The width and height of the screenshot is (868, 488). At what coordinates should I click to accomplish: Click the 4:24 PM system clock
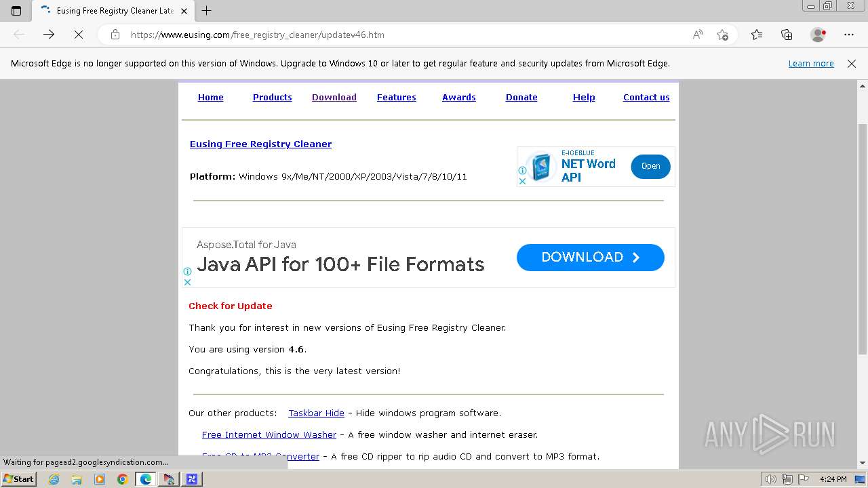coord(833,479)
